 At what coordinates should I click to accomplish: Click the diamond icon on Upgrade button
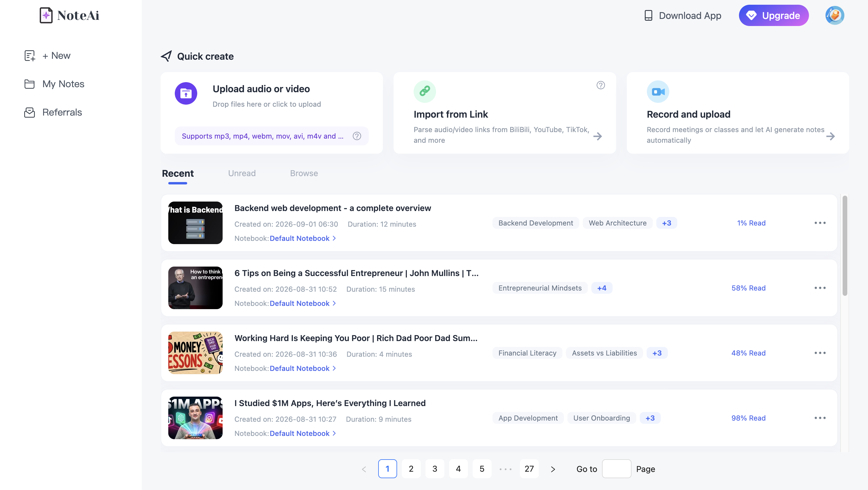(x=751, y=15)
